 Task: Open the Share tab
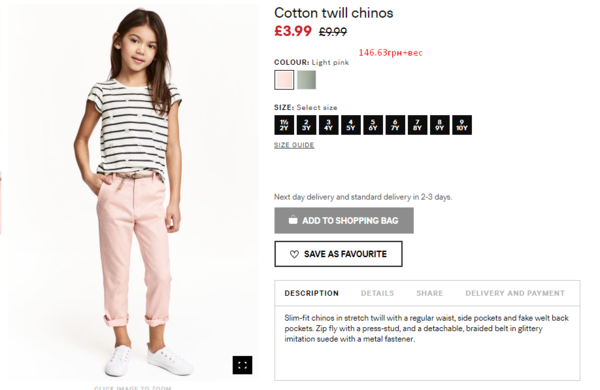click(x=429, y=293)
